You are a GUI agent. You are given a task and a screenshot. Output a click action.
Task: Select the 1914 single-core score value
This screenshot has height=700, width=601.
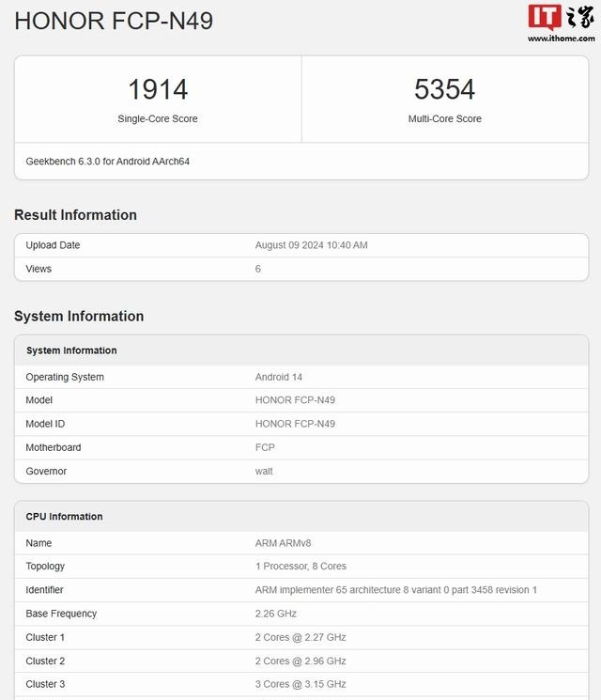click(x=158, y=89)
